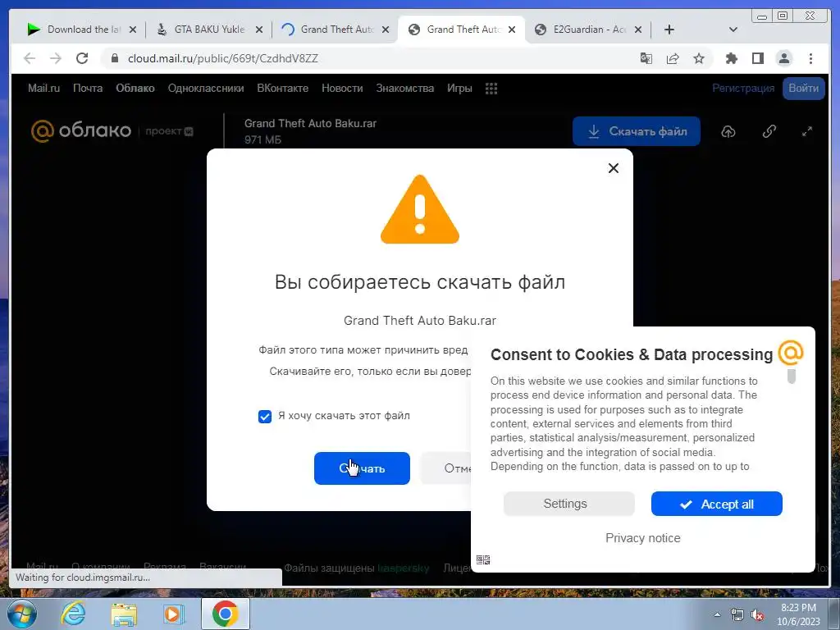This screenshot has height=630, width=840.
Task: Open Знакомства in the top navigation
Action: tap(405, 89)
